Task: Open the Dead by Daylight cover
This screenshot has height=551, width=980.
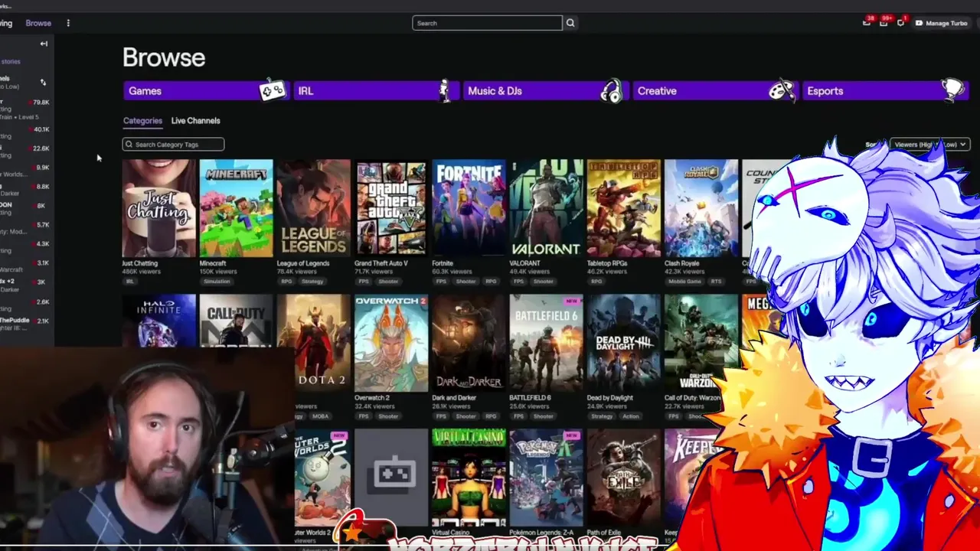Action: pos(623,343)
